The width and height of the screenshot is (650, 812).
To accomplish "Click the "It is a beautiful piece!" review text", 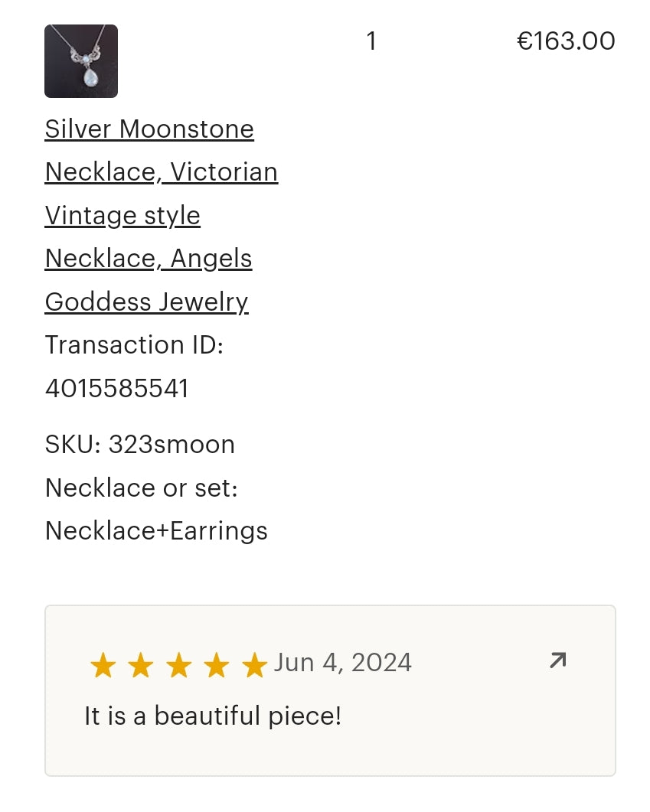I will 213,716.
